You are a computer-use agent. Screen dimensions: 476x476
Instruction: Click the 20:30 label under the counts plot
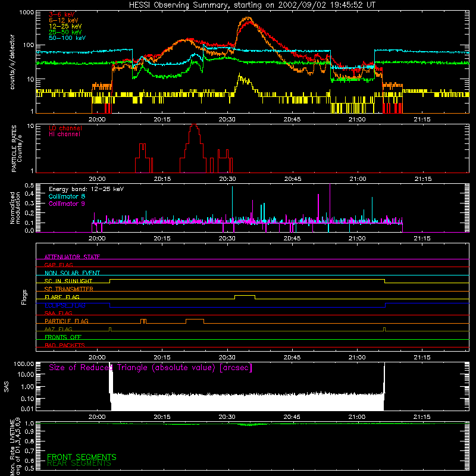click(227, 120)
